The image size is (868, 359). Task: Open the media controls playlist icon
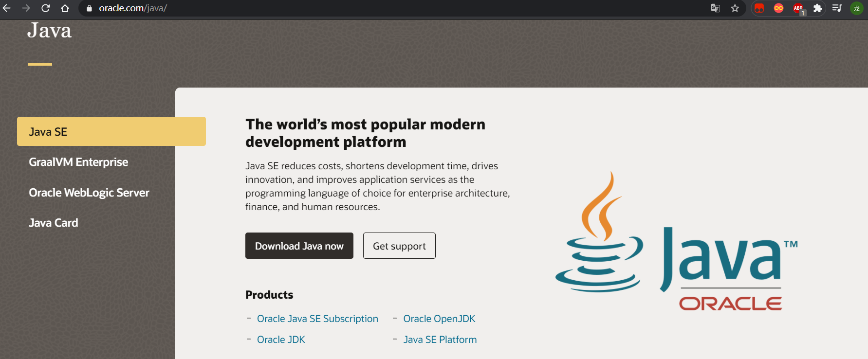[x=837, y=8]
